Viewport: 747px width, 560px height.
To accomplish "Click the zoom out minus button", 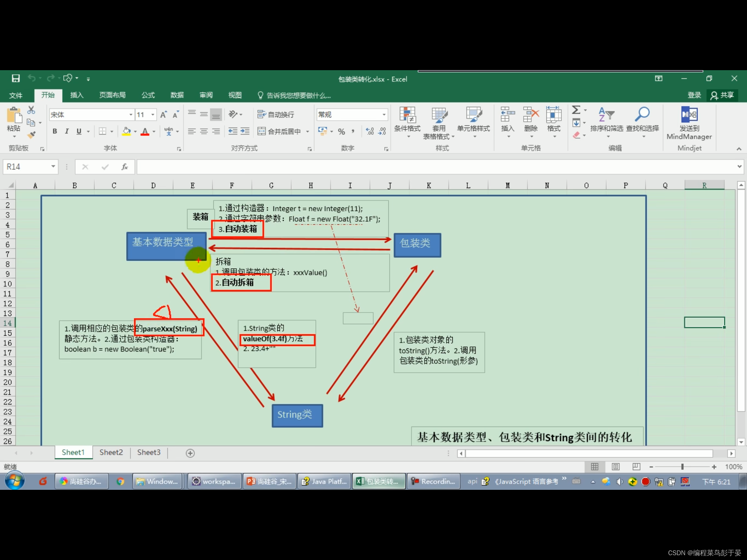I will click(x=651, y=467).
